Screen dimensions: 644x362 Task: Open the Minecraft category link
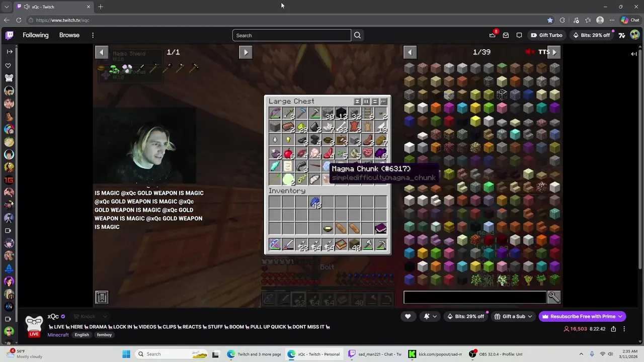point(58,335)
